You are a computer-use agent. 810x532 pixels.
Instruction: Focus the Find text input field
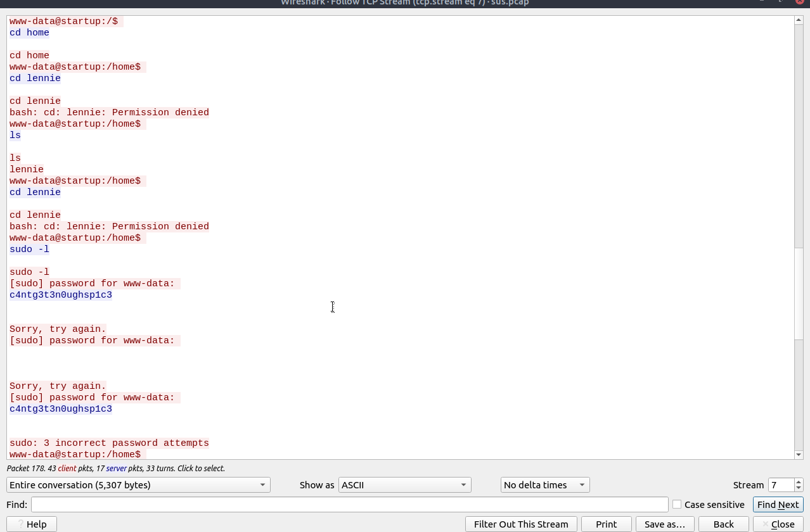[x=349, y=504]
